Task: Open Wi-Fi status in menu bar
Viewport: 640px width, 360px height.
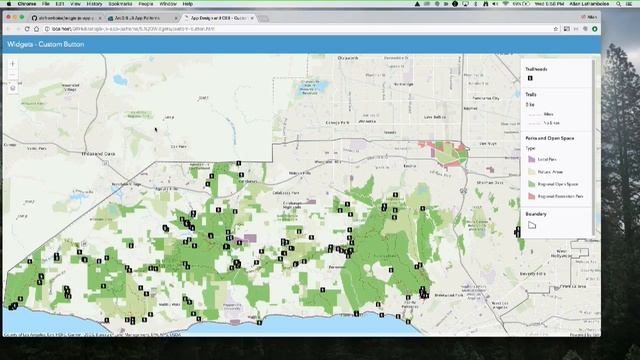Action: [505, 4]
